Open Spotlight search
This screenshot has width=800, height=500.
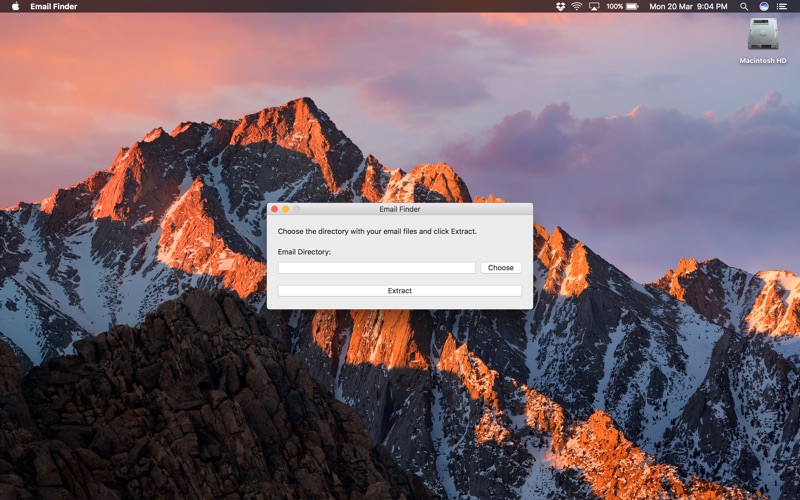[x=744, y=7]
